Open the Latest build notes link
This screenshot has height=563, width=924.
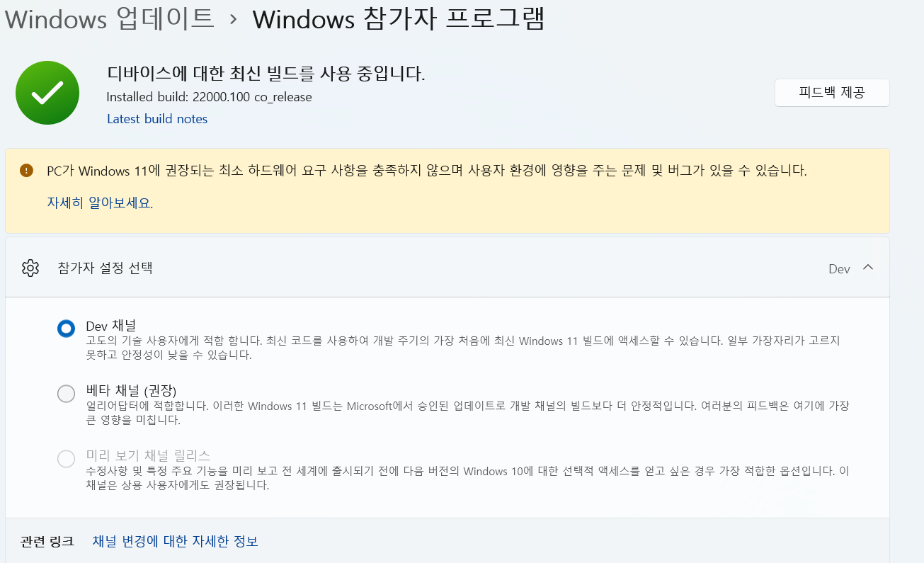(x=157, y=119)
